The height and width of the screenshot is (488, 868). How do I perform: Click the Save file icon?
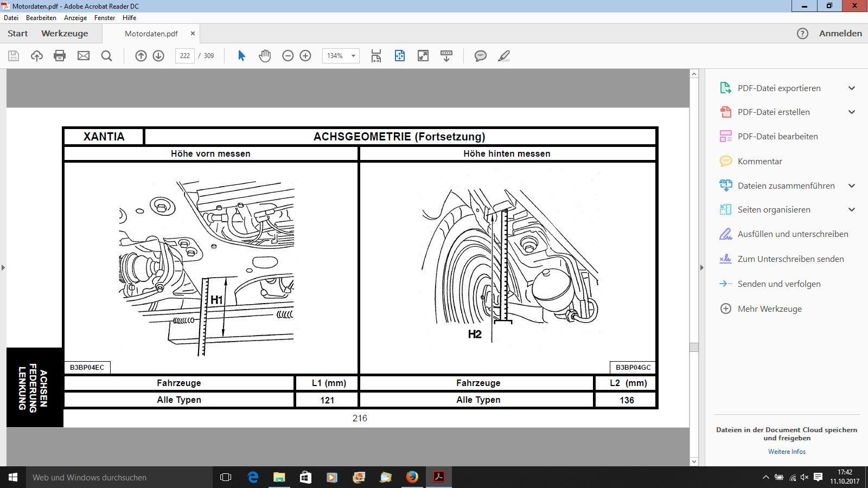(x=14, y=56)
